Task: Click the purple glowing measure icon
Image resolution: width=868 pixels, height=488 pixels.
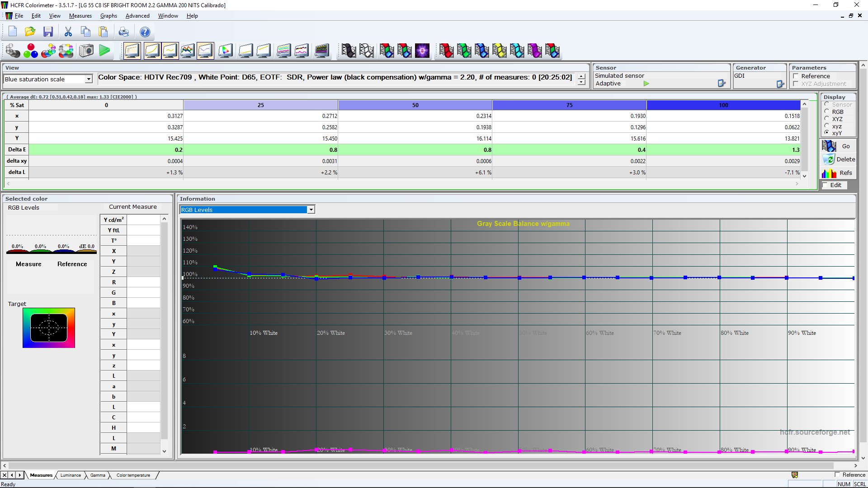Action: click(x=422, y=51)
